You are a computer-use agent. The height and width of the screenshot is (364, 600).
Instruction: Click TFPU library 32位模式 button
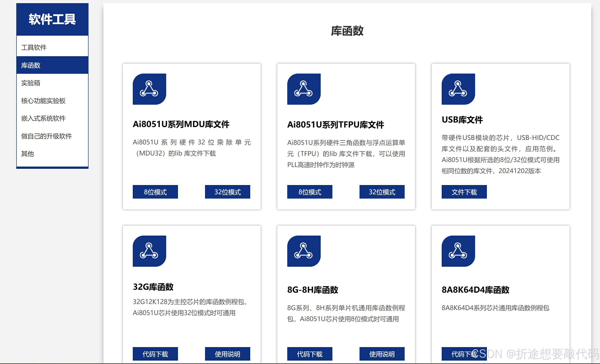[382, 192]
